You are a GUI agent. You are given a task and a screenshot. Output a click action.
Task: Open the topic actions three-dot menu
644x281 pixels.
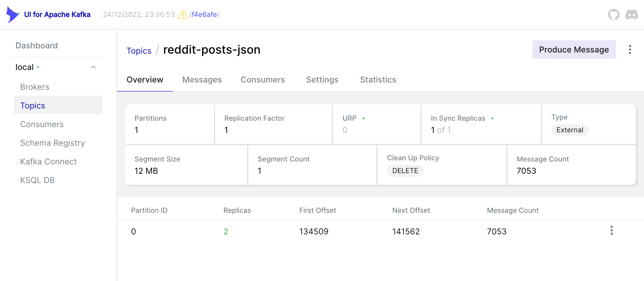pos(630,50)
